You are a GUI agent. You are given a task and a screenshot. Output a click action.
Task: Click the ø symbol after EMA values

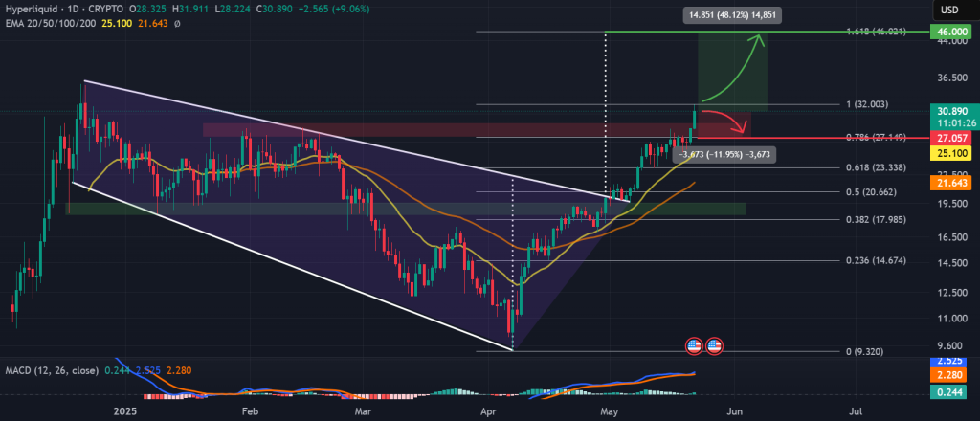click(x=177, y=23)
